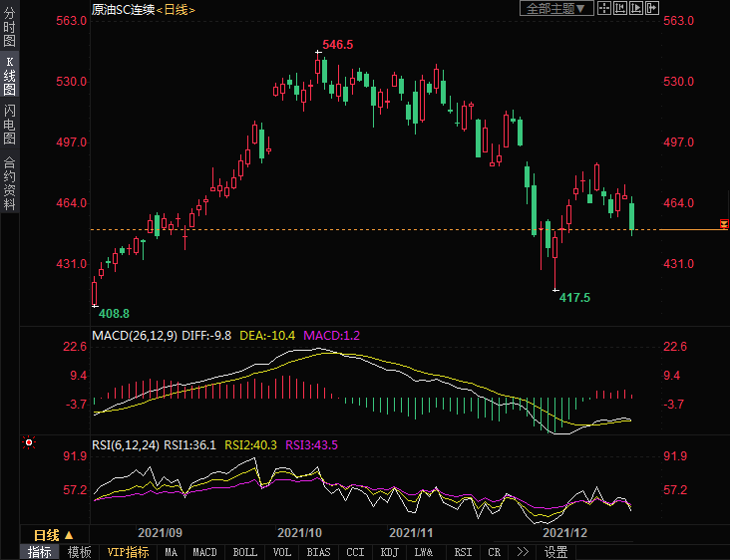Open the 全部主题 dropdown
The width and height of the screenshot is (730, 560).
tap(557, 8)
